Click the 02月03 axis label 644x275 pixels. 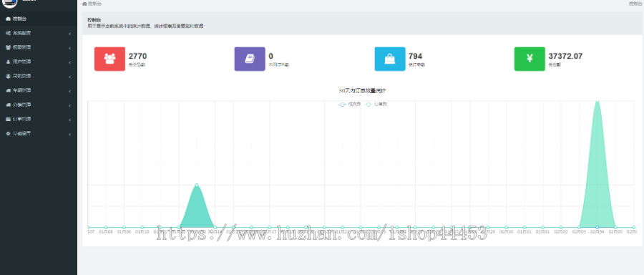click(x=579, y=232)
